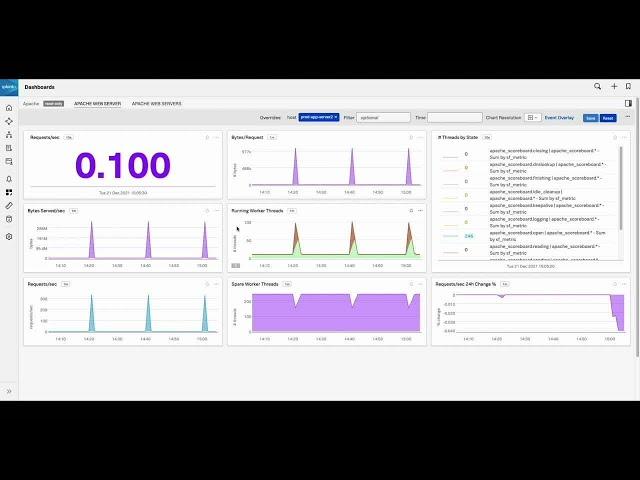Click alert bell on Requests/sec 24h Change chart
This screenshot has width=640, height=480.
[x=615, y=284]
